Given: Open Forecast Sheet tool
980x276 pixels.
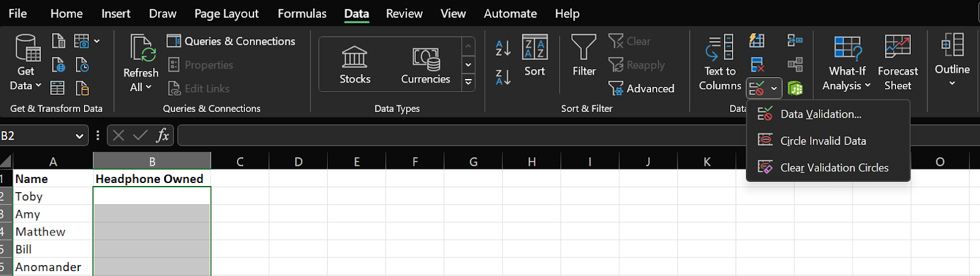Looking at the screenshot, I should coord(897,63).
